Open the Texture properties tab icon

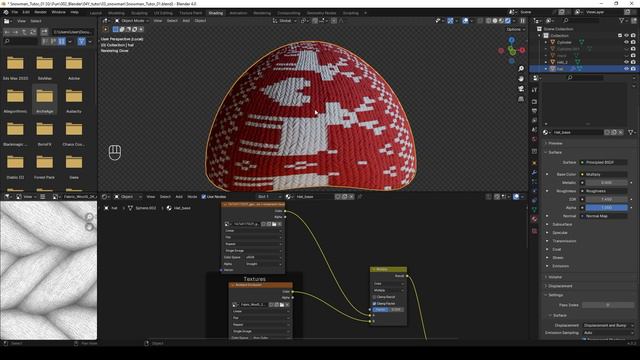point(534,231)
